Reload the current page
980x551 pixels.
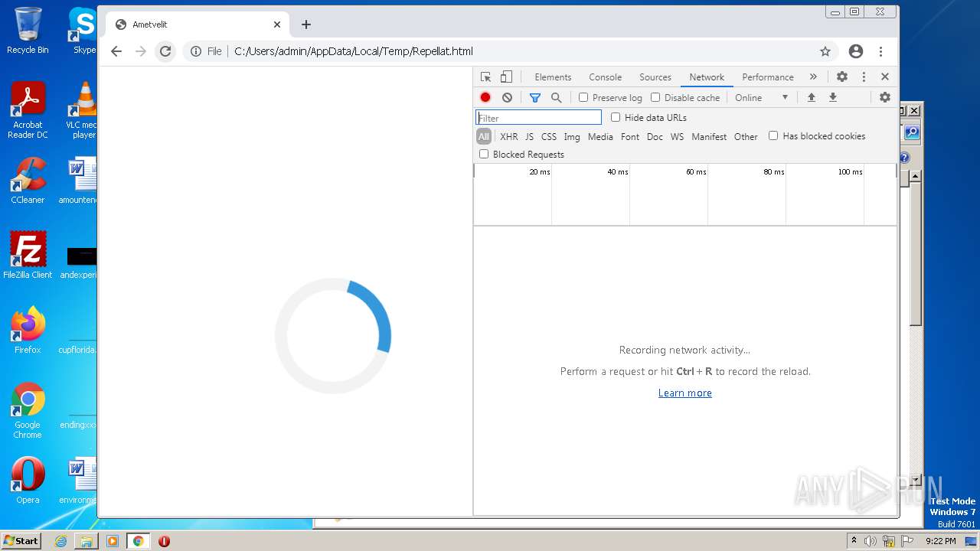tap(165, 51)
